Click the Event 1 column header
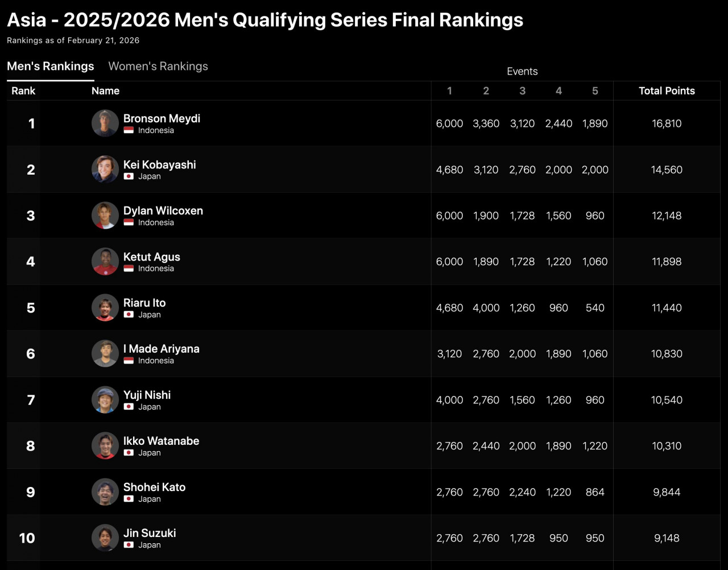Viewport: 728px width, 570px height. (449, 91)
